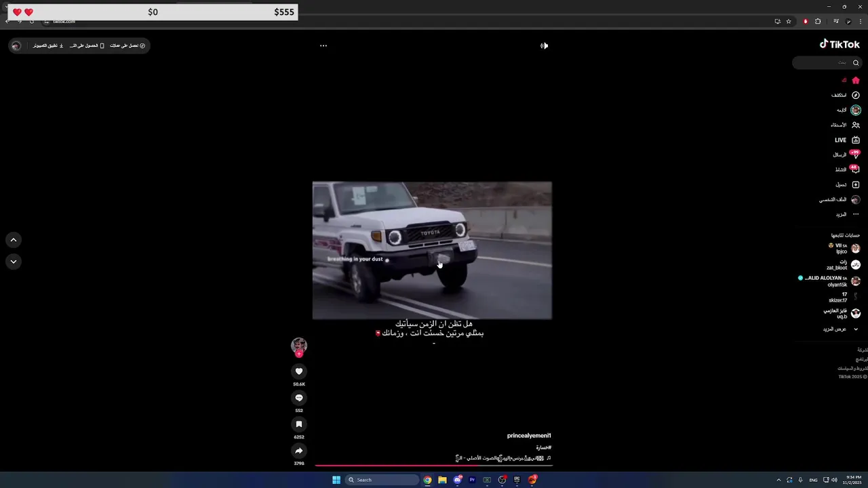The width and height of the screenshot is (868, 488).
Task: Open the video three-dots options menu
Action: 323,46
